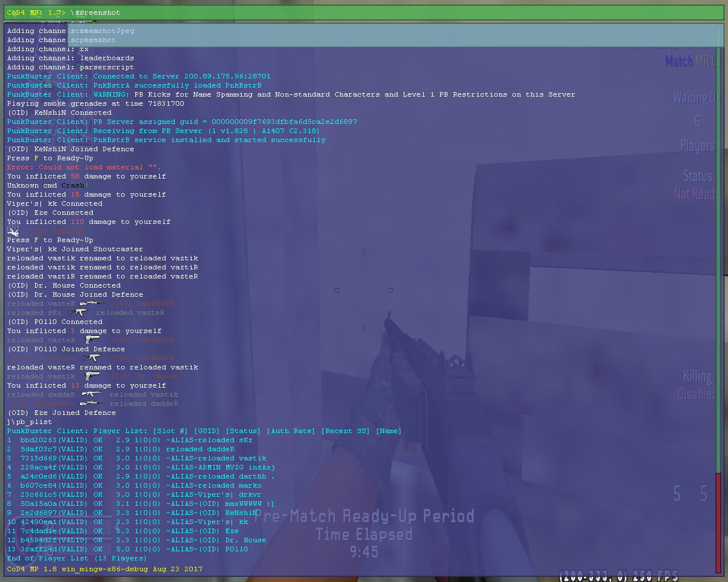
Task: Click the PunkBuster WARNING about PB Kicks
Action: [x=291, y=94]
